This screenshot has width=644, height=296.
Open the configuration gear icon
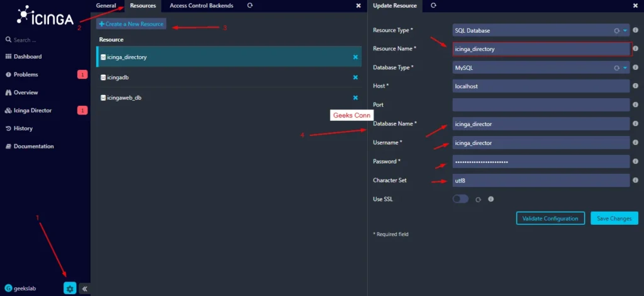pyautogui.click(x=70, y=288)
